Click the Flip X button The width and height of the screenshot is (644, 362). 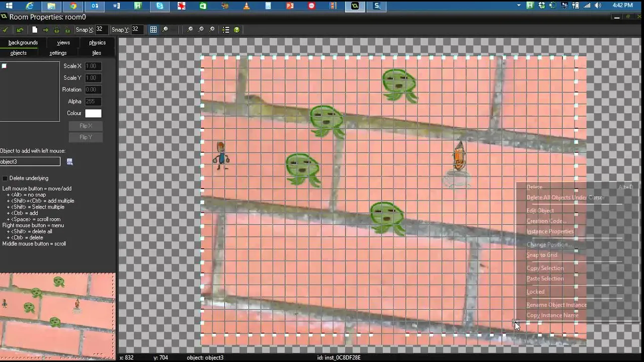[86, 126]
